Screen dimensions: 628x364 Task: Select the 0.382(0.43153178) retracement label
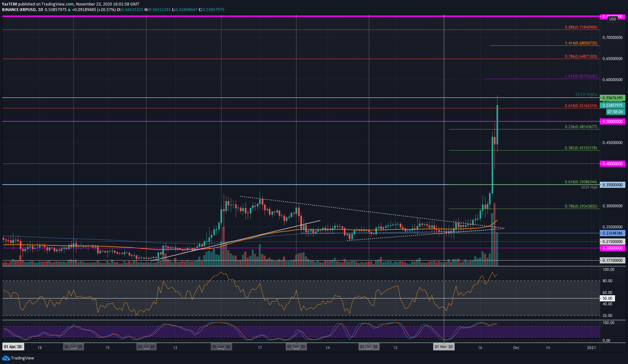pos(581,148)
